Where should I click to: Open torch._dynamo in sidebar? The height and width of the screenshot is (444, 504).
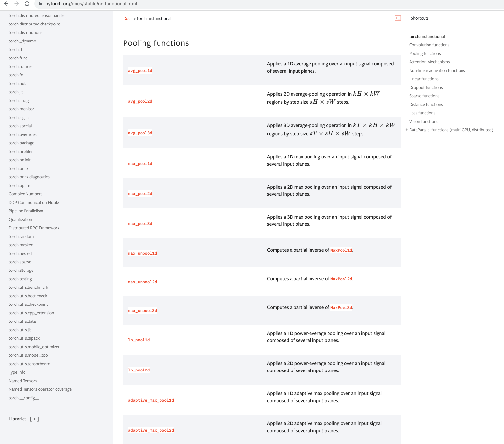23,41
